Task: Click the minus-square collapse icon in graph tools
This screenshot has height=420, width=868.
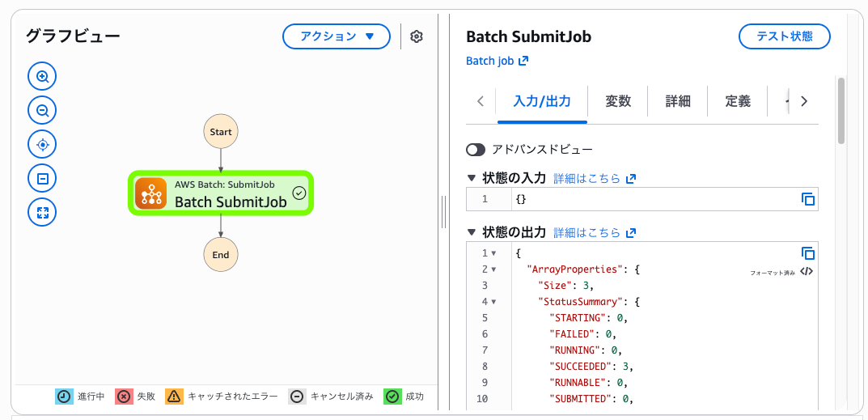Action: pyautogui.click(x=42, y=178)
